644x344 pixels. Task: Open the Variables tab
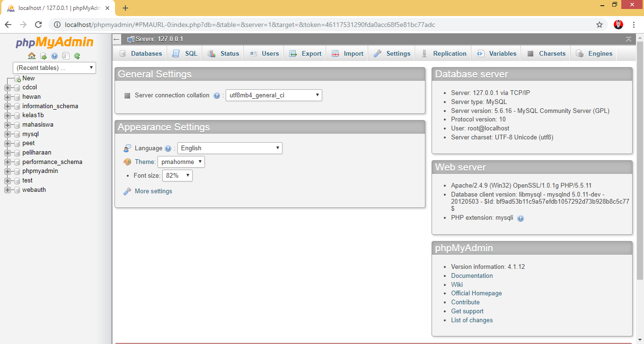click(x=496, y=54)
